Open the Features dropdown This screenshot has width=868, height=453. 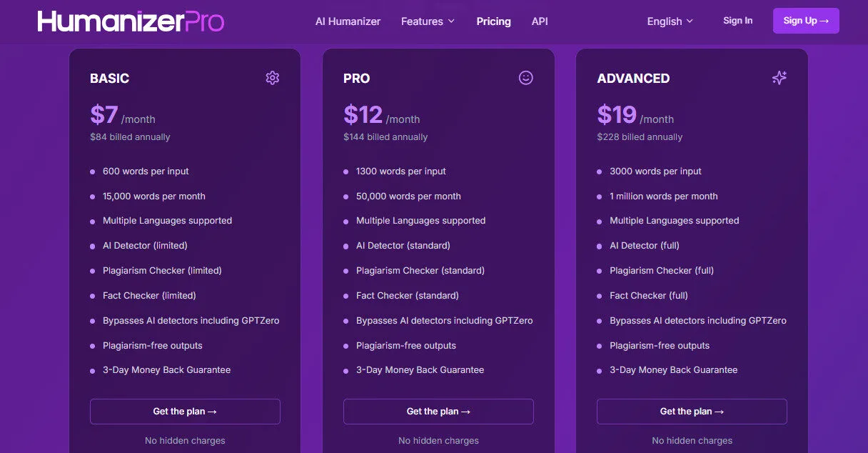[x=428, y=21]
